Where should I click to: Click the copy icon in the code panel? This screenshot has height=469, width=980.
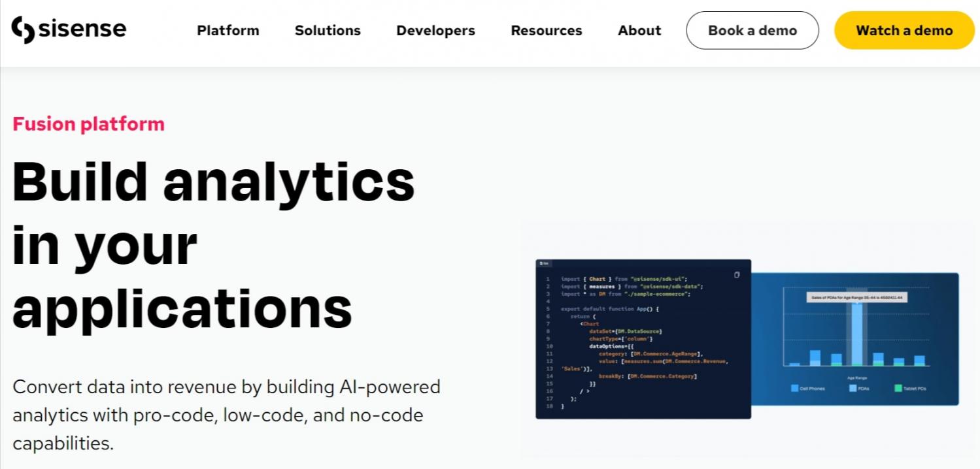coord(737,275)
